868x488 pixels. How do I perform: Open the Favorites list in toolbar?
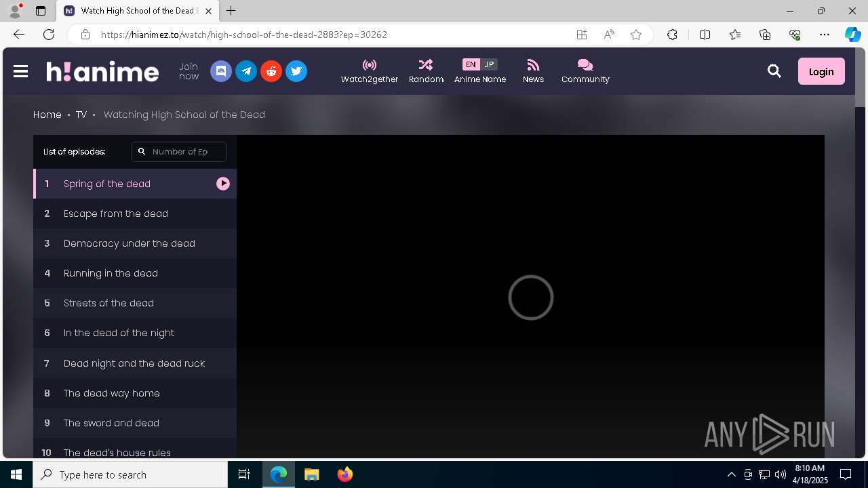pos(735,35)
